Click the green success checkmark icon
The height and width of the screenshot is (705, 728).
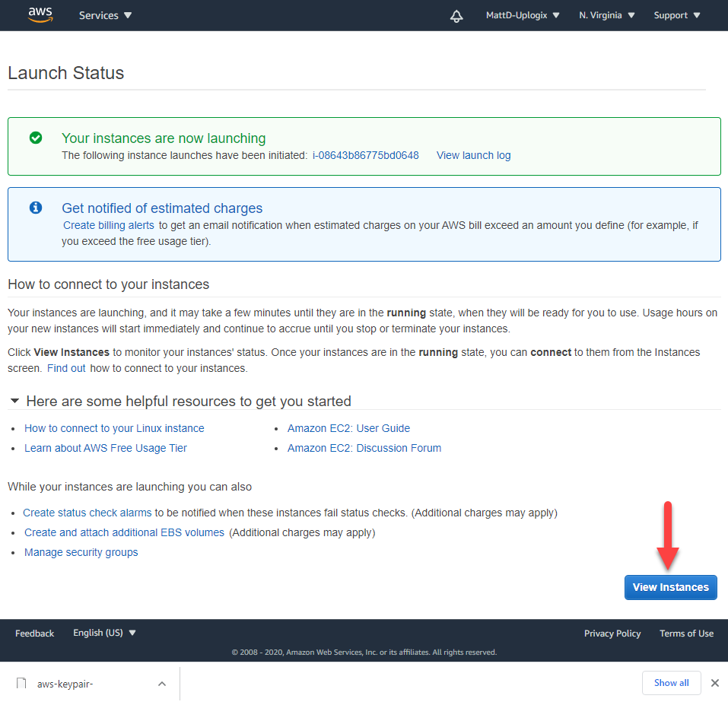tap(35, 138)
